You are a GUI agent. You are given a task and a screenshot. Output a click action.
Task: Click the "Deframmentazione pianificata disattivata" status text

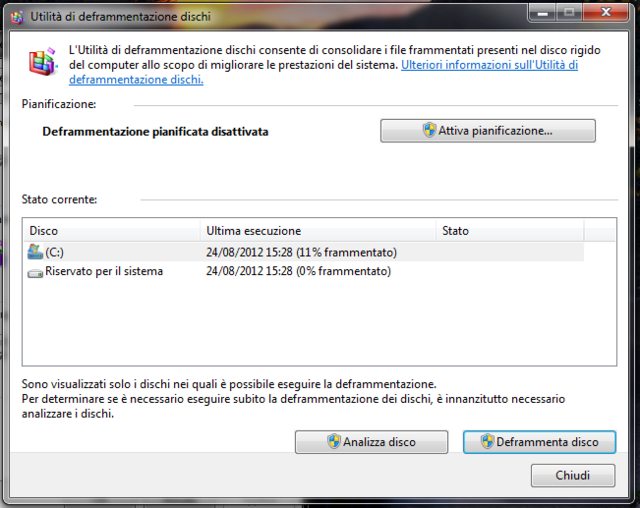[155, 131]
